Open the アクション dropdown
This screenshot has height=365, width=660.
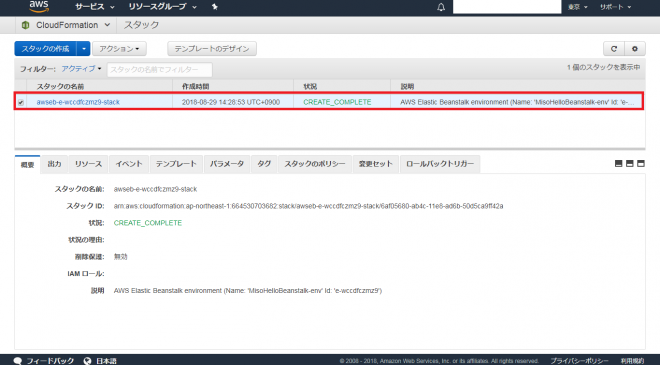(120, 49)
